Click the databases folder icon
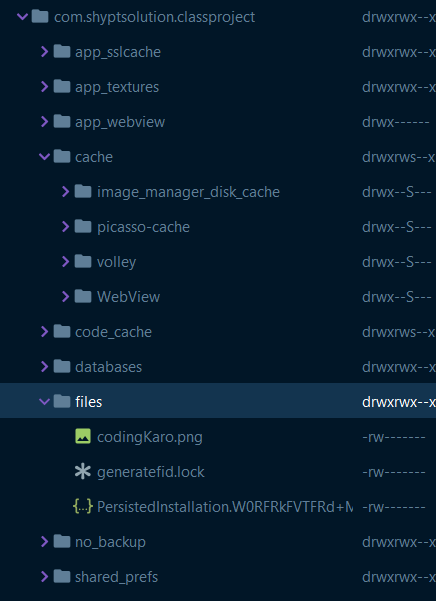The width and height of the screenshot is (436, 601). point(62,366)
